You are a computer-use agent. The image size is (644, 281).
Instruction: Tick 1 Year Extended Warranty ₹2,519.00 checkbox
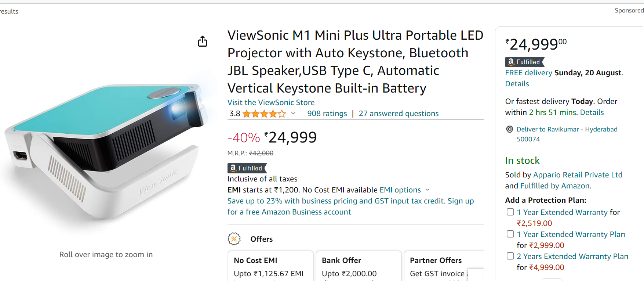coord(510,212)
